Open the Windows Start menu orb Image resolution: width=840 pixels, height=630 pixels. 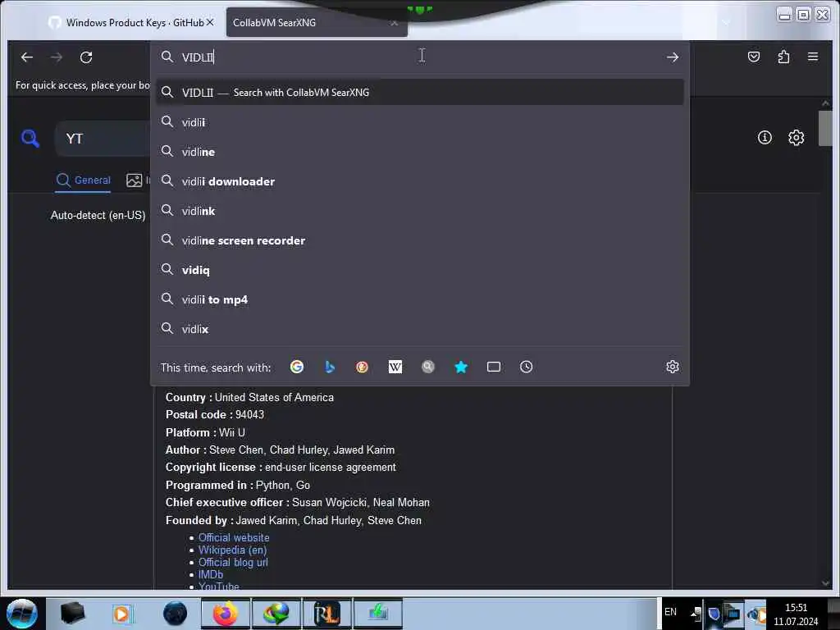22,614
